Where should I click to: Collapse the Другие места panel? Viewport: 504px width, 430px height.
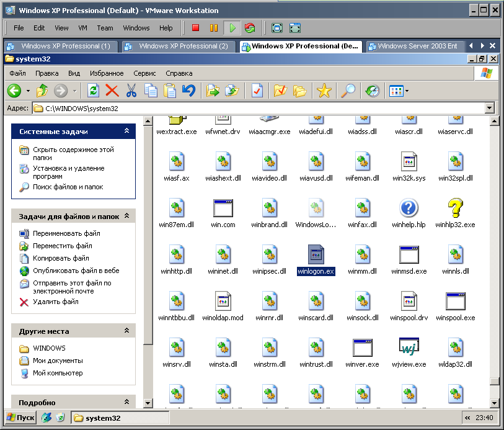coord(126,330)
